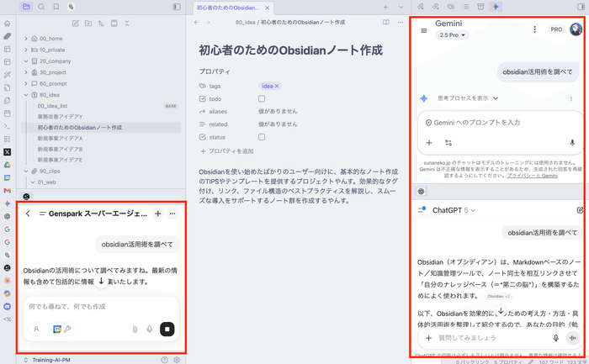Image resolution: width=589 pixels, height=364 pixels.
Task: Remove the idea tag
Action: point(277,86)
